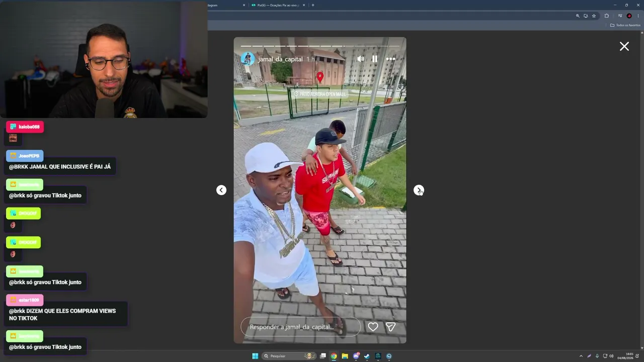Viewport: 644px width, 362px height.
Task: Open the story's three-dot more options menu
Action: coord(390,59)
